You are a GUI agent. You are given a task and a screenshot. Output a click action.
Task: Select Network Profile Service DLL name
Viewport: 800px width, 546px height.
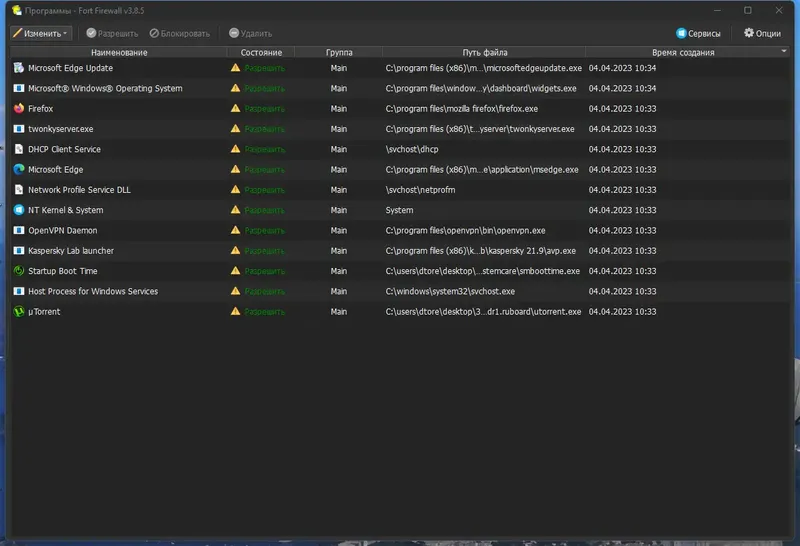[79, 190]
